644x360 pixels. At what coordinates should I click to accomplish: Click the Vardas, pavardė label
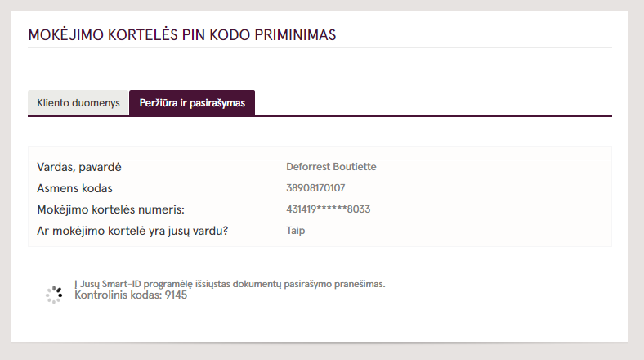tap(79, 167)
